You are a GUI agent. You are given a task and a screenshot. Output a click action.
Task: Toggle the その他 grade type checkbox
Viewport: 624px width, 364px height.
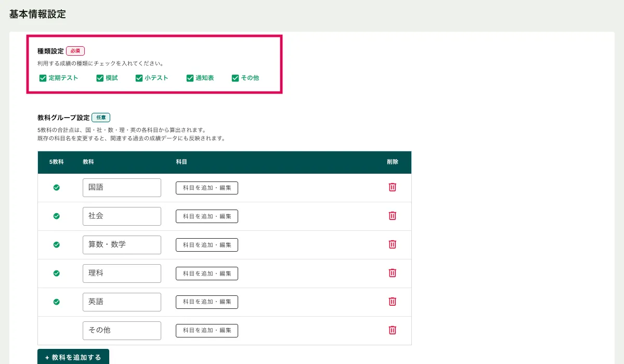pos(235,78)
